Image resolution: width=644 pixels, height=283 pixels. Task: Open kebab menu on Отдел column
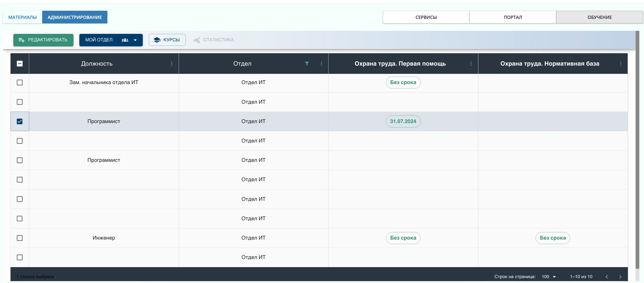pyautogui.click(x=321, y=64)
